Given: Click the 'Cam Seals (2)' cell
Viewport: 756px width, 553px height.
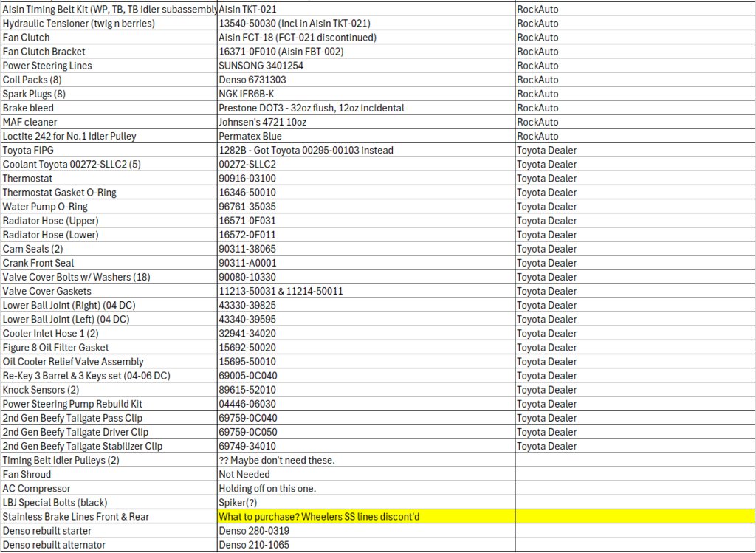Looking at the screenshot, I should pyautogui.click(x=109, y=248).
